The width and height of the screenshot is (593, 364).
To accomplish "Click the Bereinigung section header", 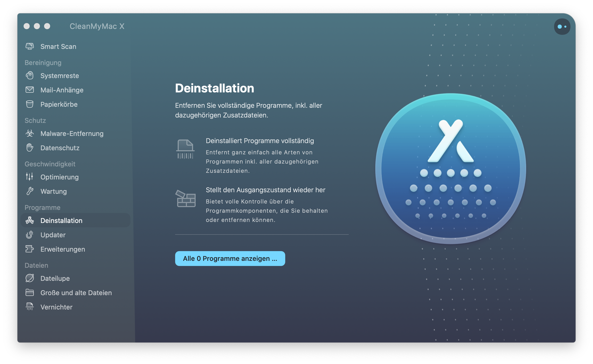I will point(43,63).
